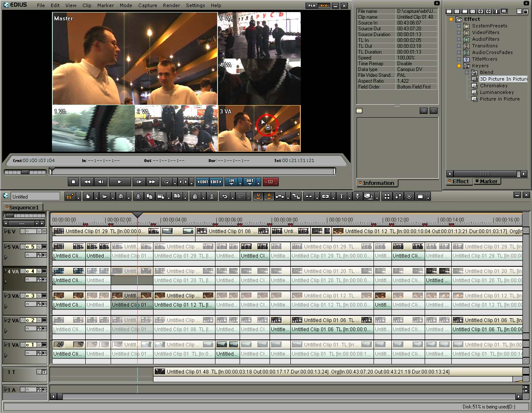
Task: Click the Set In point icon
Action: 231,182
